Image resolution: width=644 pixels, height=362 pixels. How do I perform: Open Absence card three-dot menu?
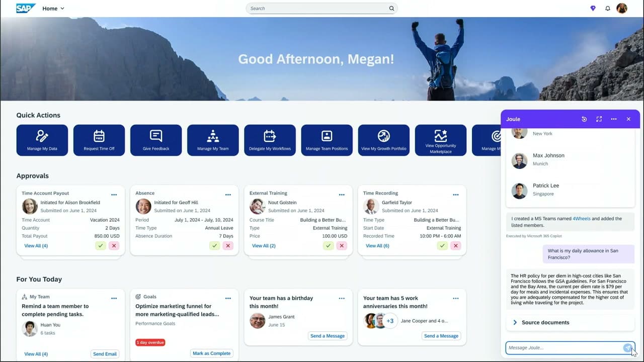(228, 195)
